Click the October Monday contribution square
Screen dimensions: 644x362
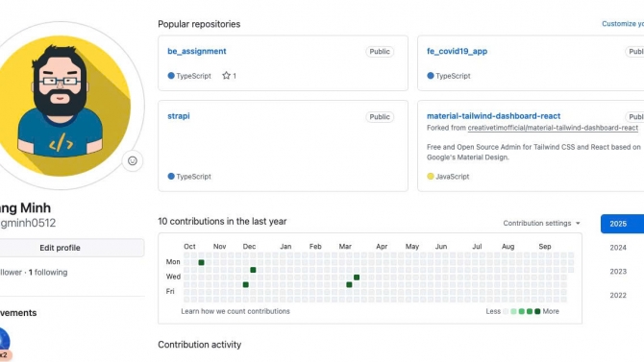(x=201, y=262)
